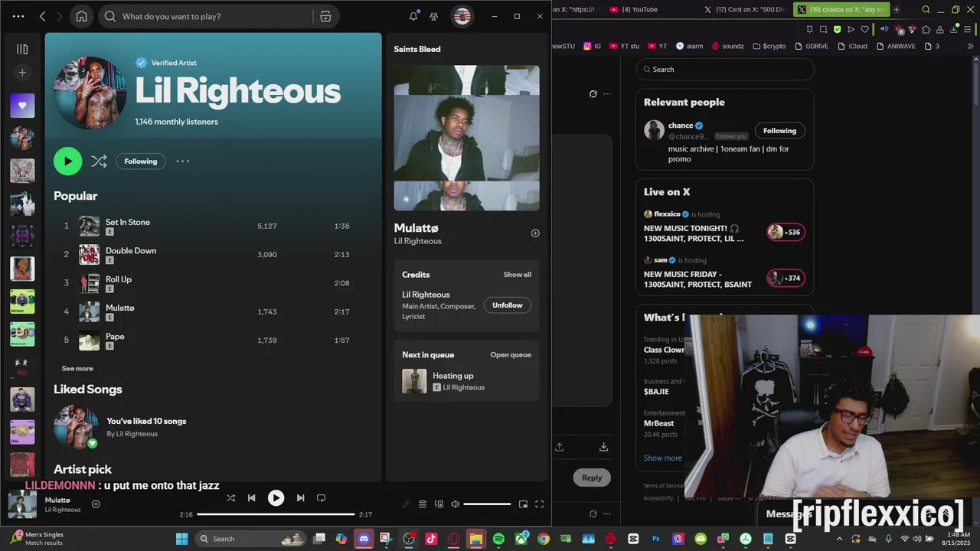The width and height of the screenshot is (980, 551).
Task: Click X Search field
Action: pyautogui.click(x=725, y=69)
